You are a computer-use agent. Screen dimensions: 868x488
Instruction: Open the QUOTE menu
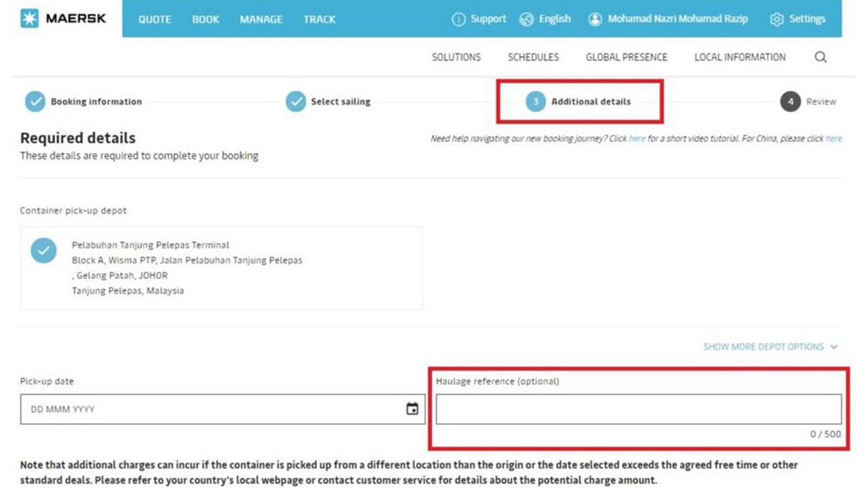click(x=155, y=19)
